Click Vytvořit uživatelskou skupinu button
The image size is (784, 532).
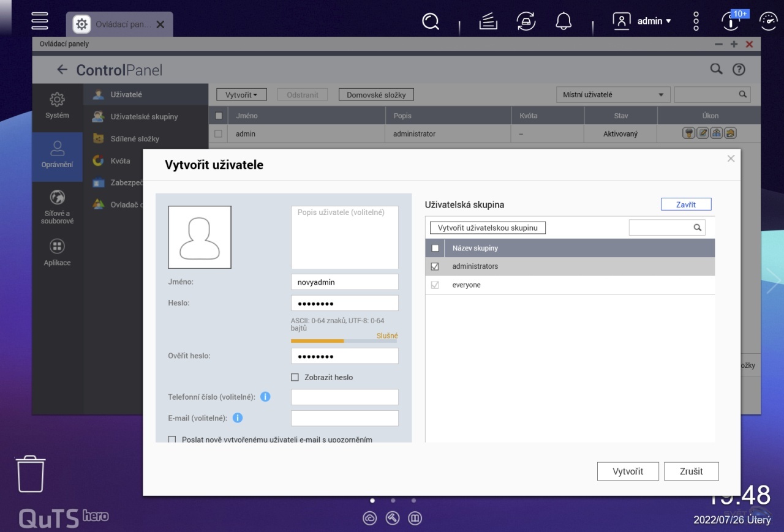(x=487, y=227)
